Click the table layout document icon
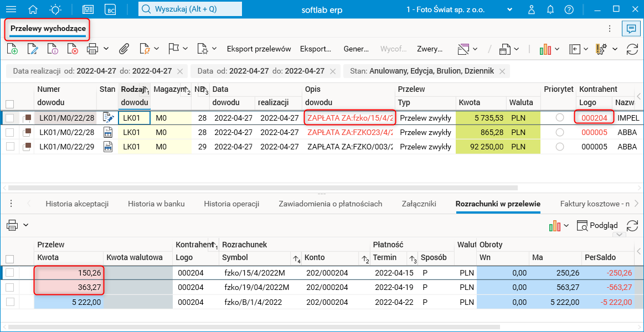The height and width of the screenshot is (332, 644). click(504, 49)
